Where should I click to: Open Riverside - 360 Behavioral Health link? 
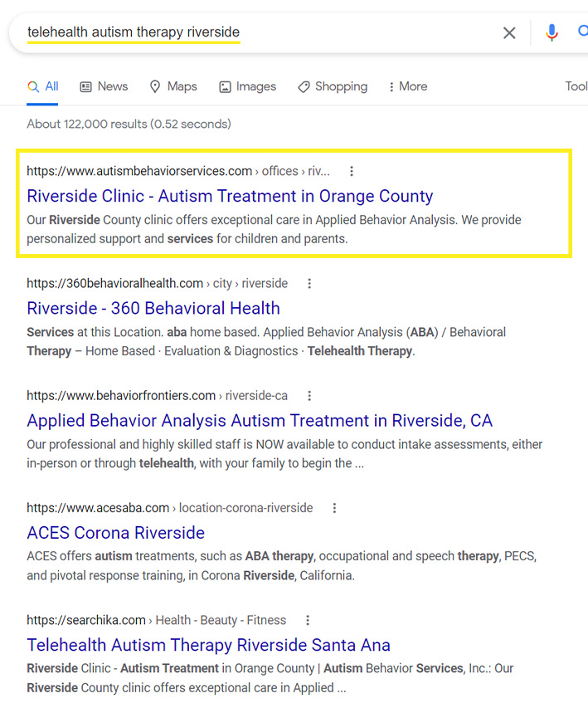click(x=153, y=308)
